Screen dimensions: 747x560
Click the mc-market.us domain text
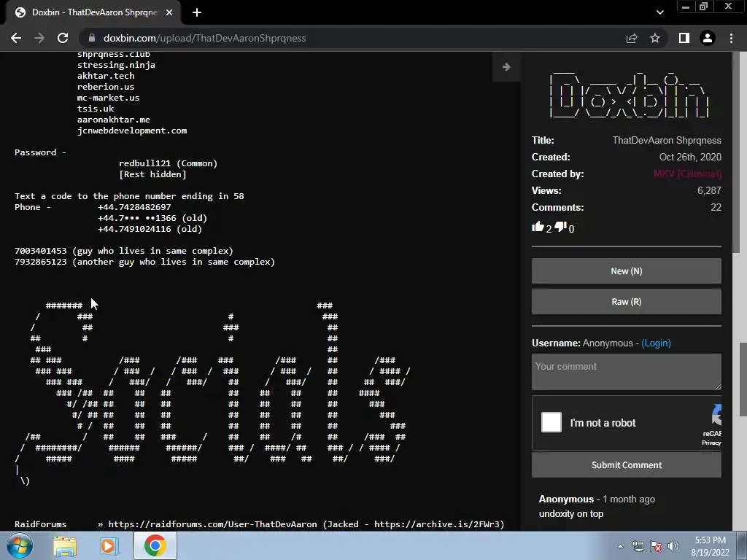pos(108,98)
